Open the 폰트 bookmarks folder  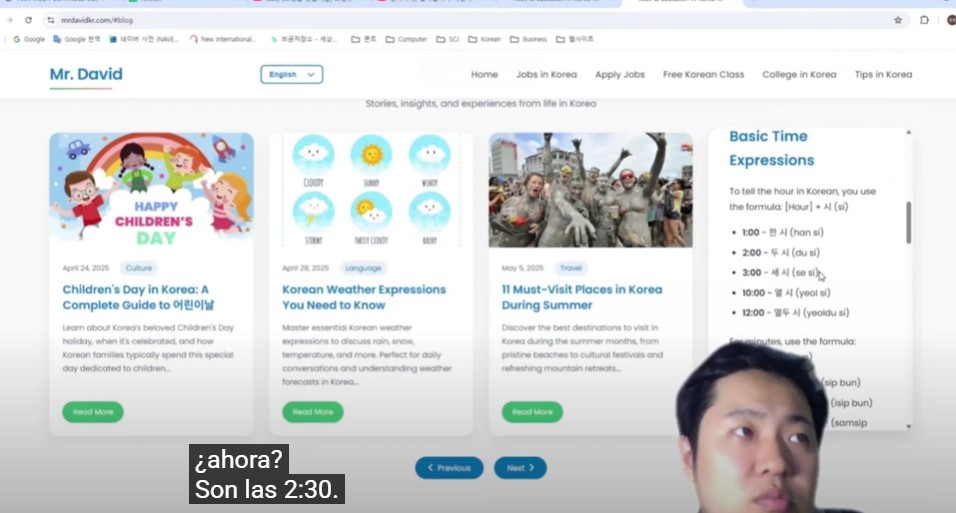pyautogui.click(x=364, y=39)
